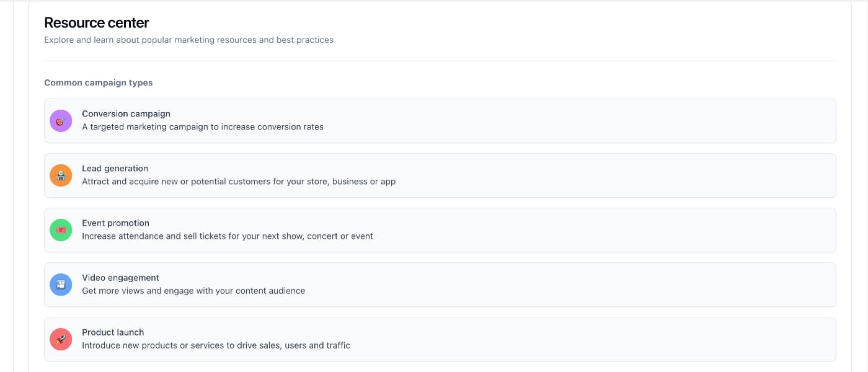This screenshot has height=372, width=868.
Task: Click 'Explore and learn about popular' subtitle
Action: pos(188,40)
